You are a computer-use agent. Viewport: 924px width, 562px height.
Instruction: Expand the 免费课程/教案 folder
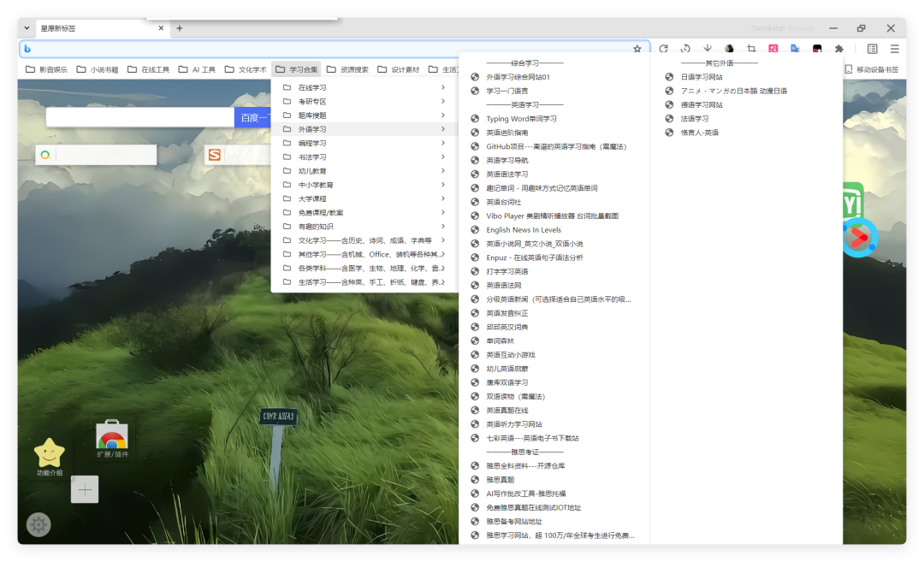click(364, 213)
